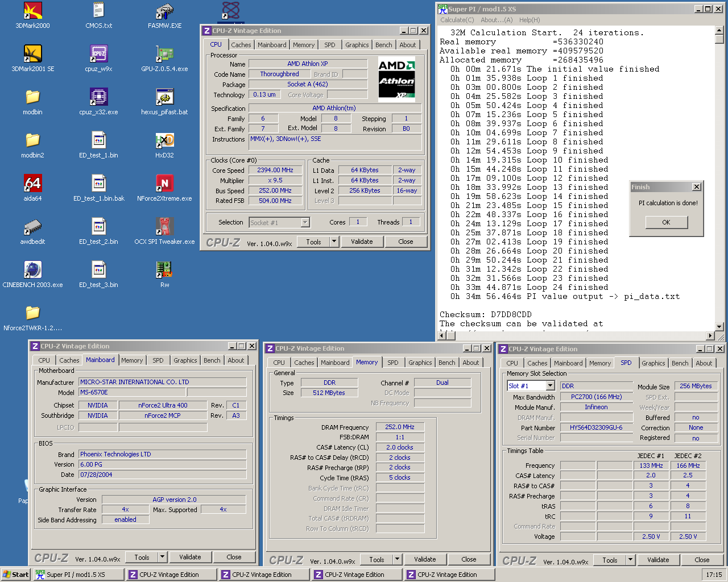Open Bench tab in CPU window

click(384, 45)
